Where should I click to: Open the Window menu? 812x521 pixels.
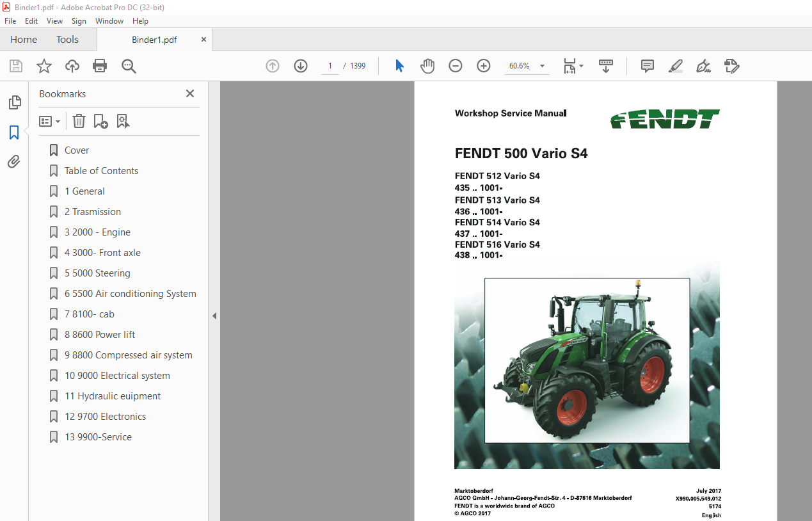point(109,21)
